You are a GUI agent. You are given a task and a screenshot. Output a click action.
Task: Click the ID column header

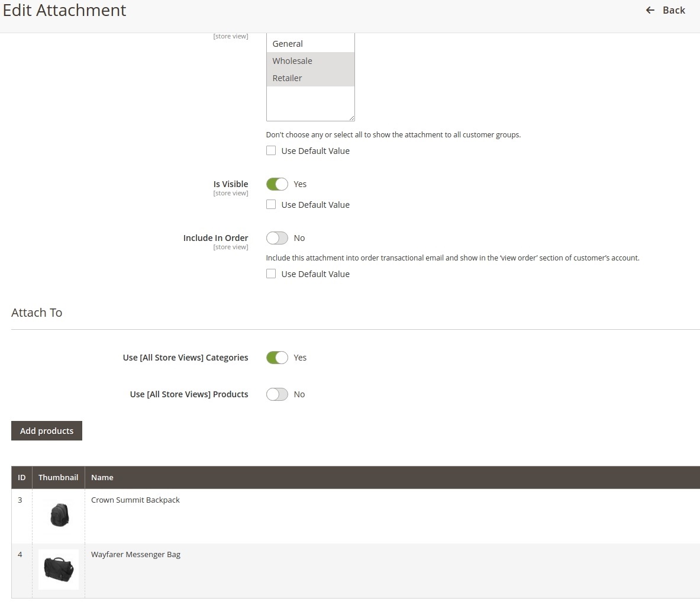click(x=21, y=477)
